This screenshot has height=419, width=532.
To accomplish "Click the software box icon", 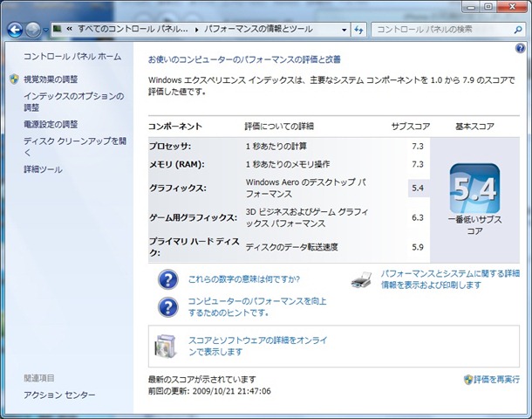I will [166, 346].
